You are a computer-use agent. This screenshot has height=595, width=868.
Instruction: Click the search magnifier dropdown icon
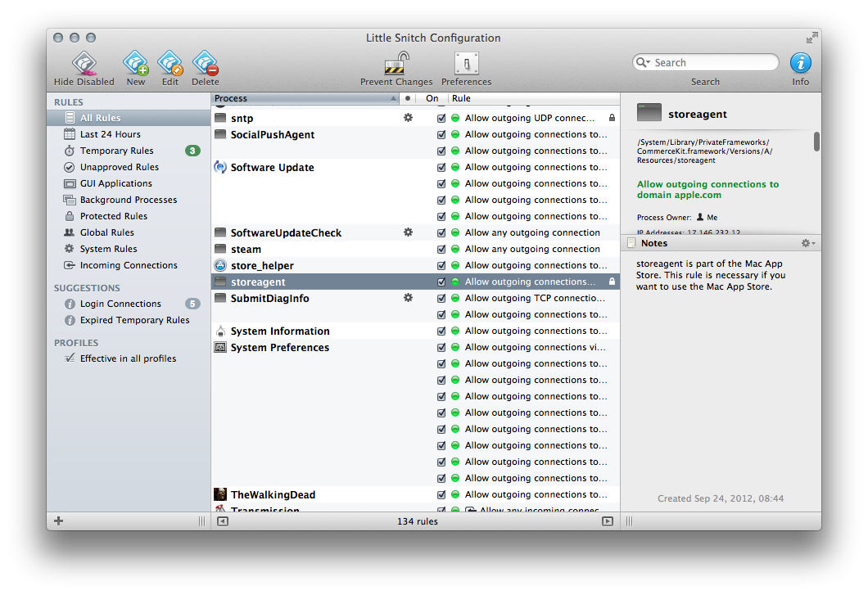point(643,62)
